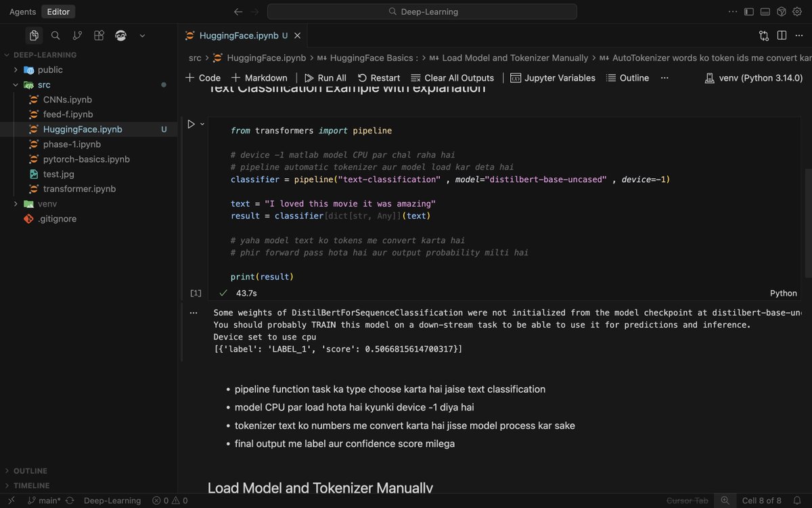Image resolution: width=812 pixels, height=508 pixels.
Task: Click the cube icon in title bar
Action: pyautogui.click(x=781, y=12)
